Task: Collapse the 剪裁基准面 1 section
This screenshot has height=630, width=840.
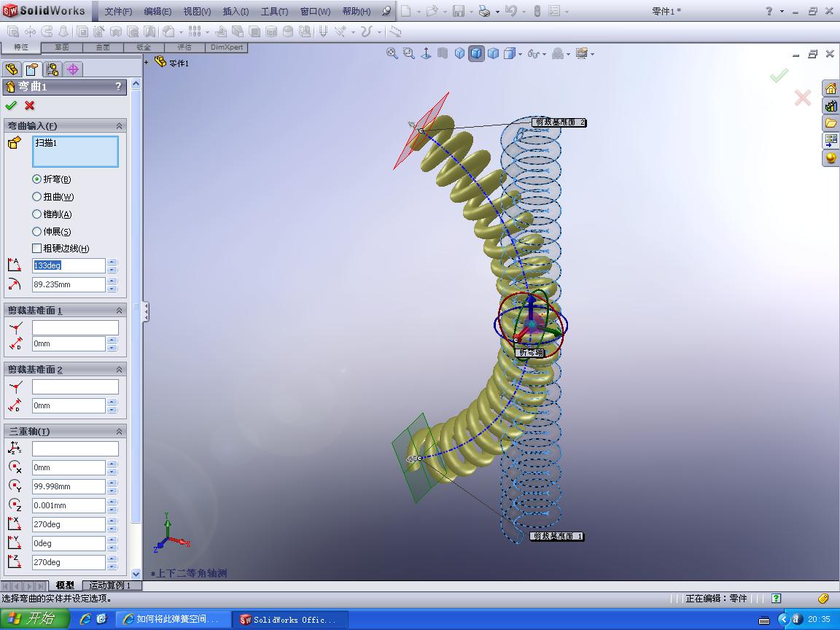Action: [119, 310]
